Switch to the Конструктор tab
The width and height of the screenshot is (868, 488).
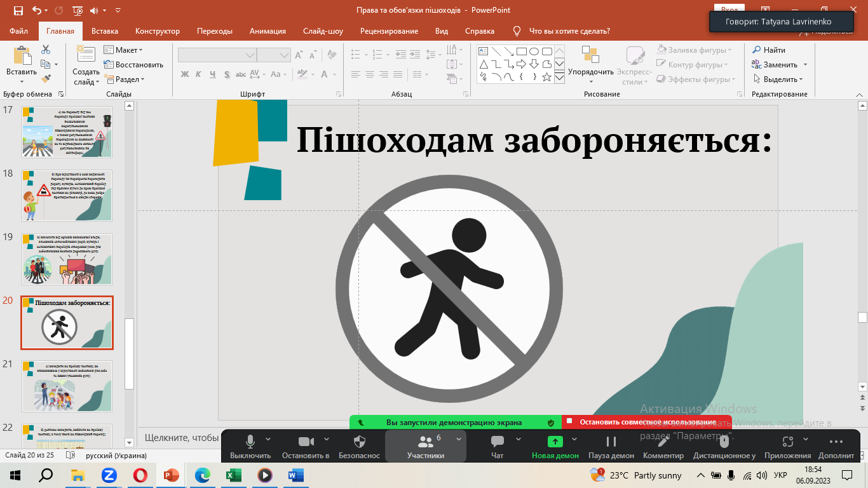(158, 30)
